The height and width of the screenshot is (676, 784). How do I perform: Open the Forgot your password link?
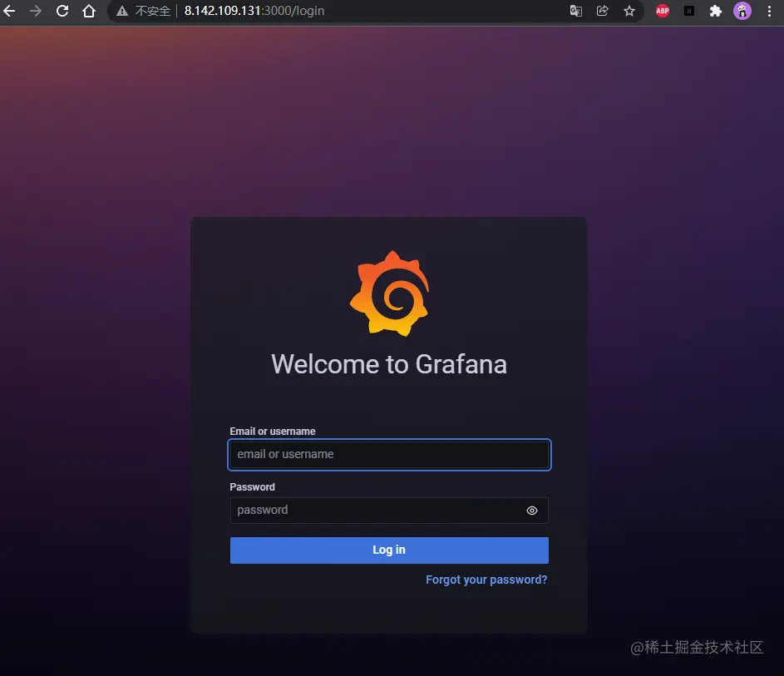point(486,580)
